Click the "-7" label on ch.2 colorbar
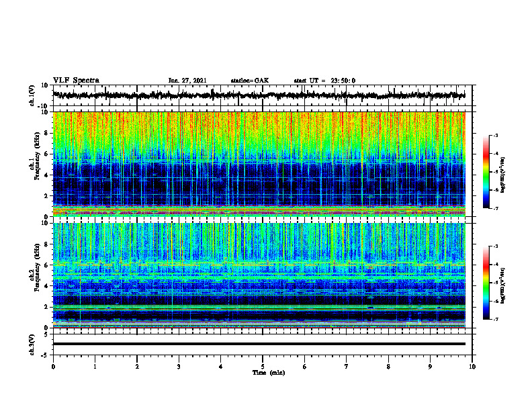532x411 pixels. point(496,320)
